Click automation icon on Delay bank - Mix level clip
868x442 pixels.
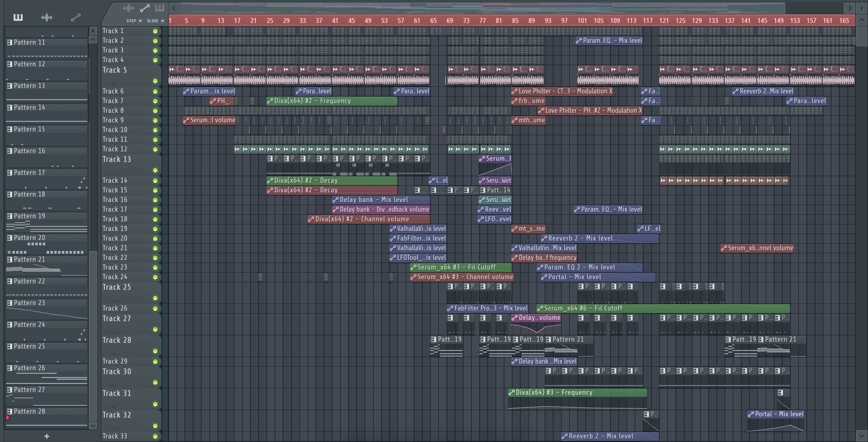[335, 200]
